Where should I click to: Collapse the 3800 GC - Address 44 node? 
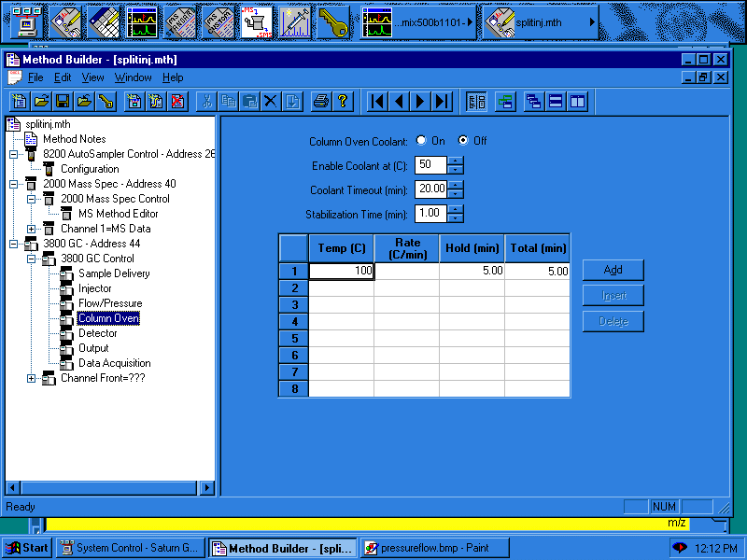(x=13, y=244)
